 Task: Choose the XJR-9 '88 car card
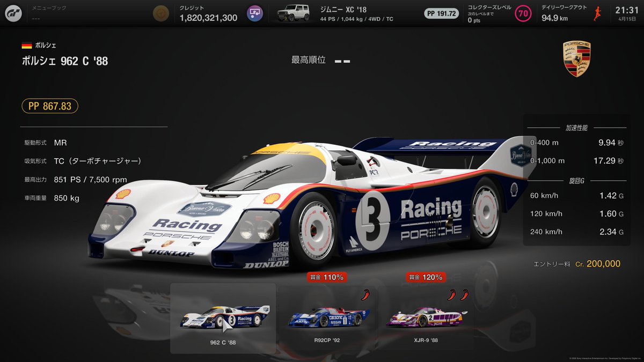427,319
